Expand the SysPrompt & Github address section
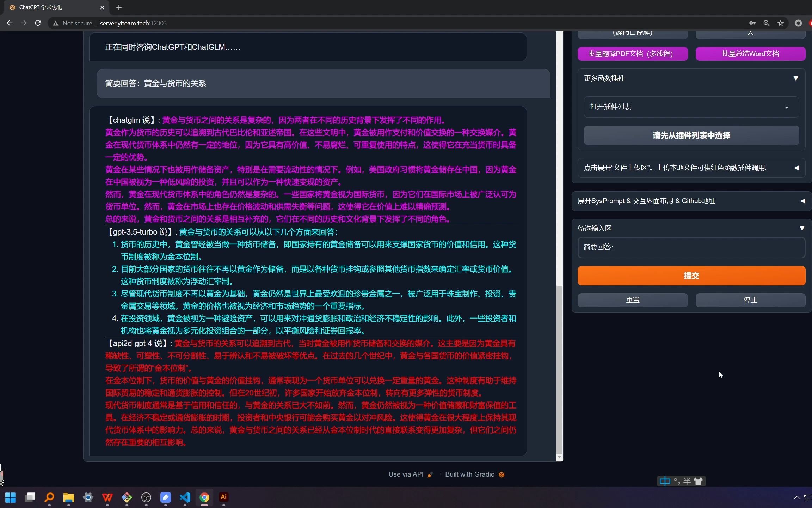 [x=802, y=201]
